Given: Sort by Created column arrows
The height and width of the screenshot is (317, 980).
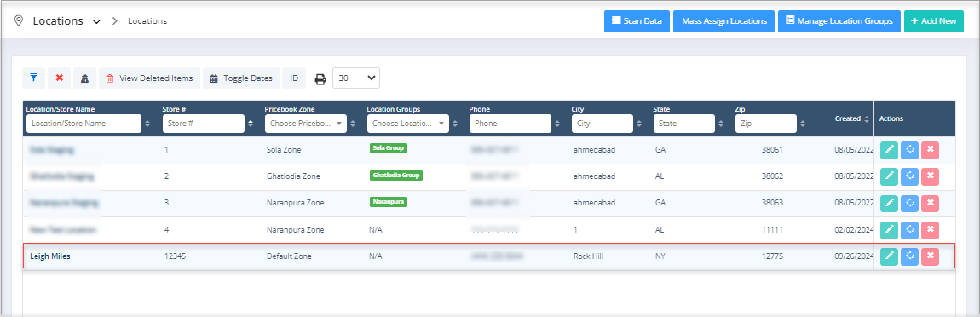Looking at the screenshot, I should click(x=868, y=118).
